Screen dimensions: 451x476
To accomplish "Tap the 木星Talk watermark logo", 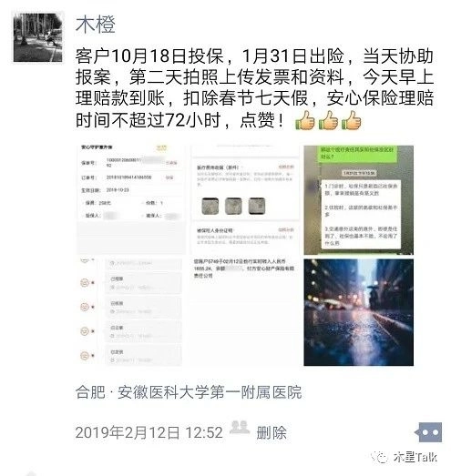I will (379, 456).
